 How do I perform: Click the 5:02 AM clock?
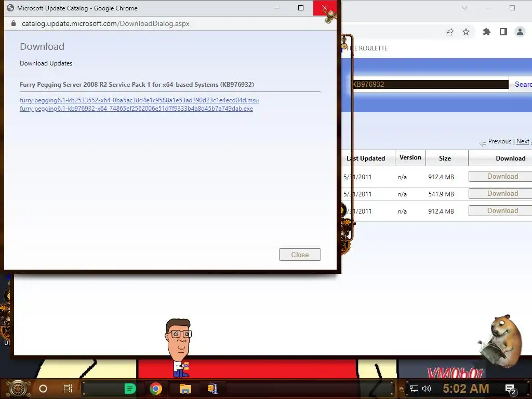466,389
